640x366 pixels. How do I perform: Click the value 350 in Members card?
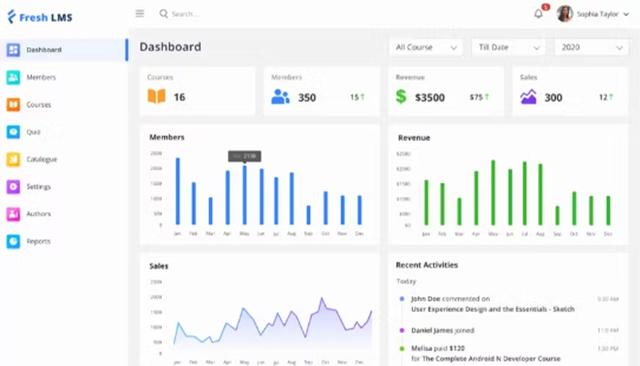point(307,98)
